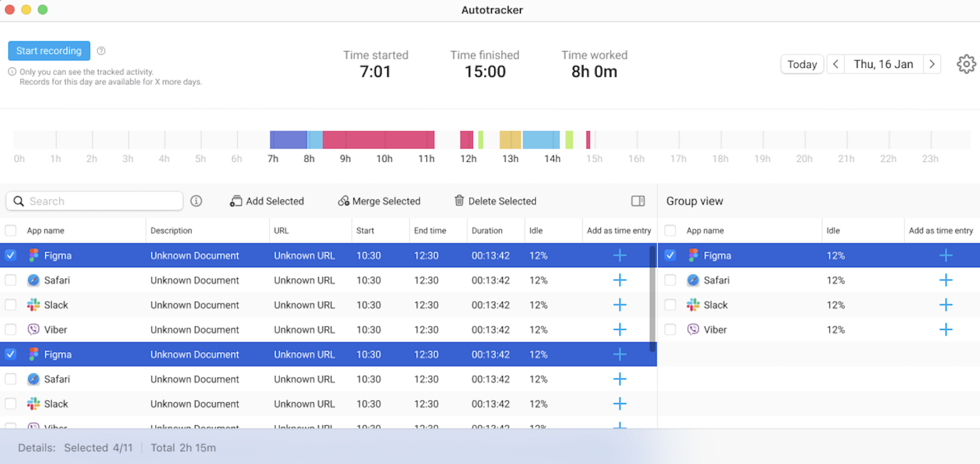Click Merge Selected

(379, 201)
